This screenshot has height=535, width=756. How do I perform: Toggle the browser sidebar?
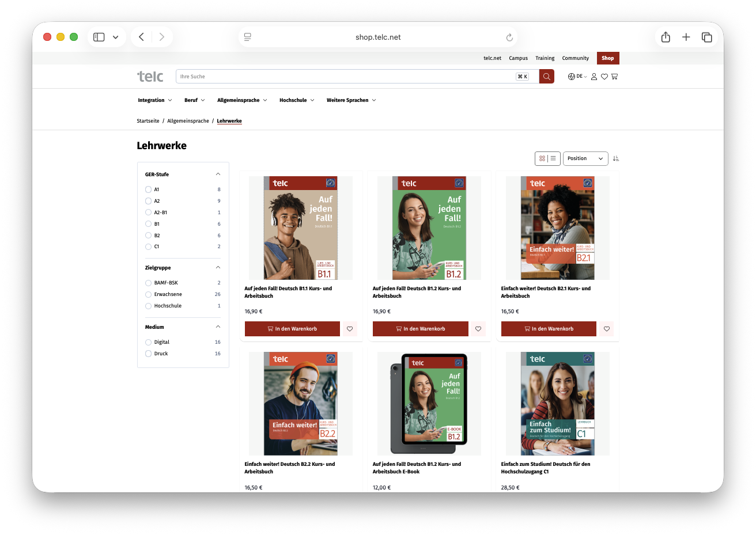pyautogui.click(x=99, y=37)
